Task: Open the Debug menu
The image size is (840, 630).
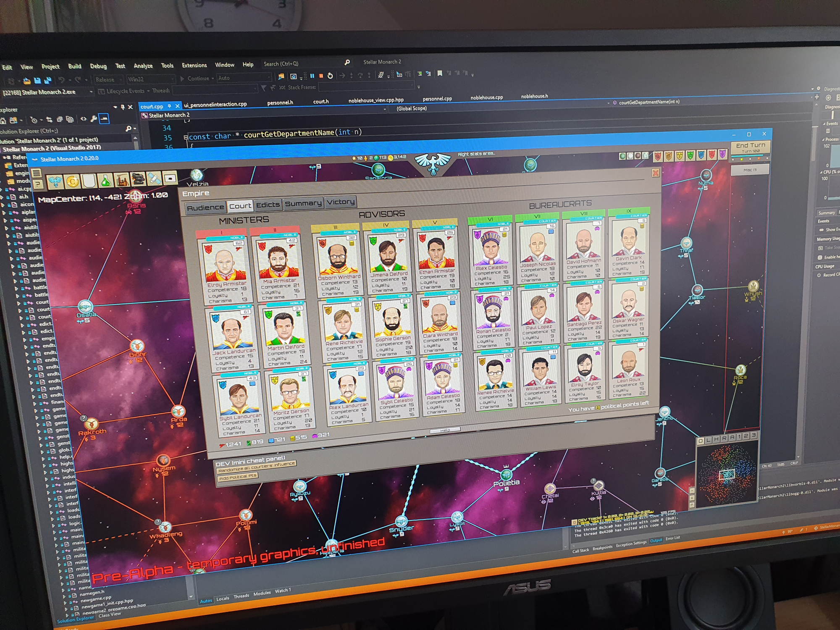Action: click(x=98, y=66)
